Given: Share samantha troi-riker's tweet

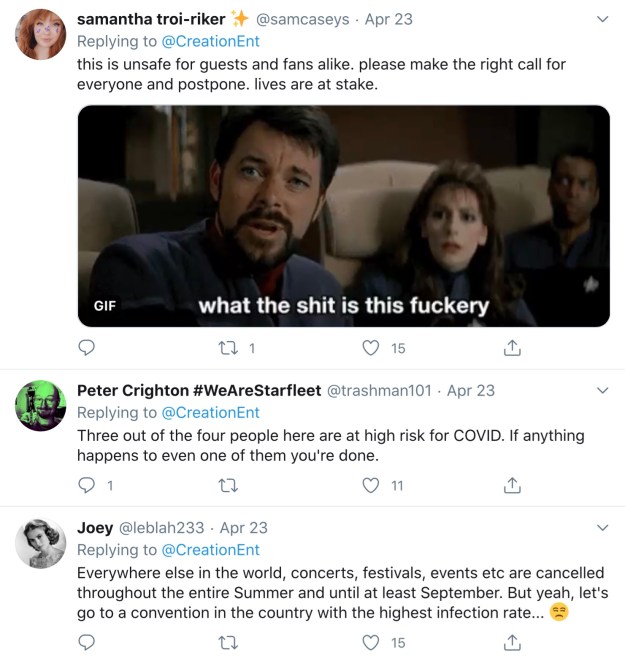Looking at the screenshot, I should pyautogui.click(x=512, y=348).
